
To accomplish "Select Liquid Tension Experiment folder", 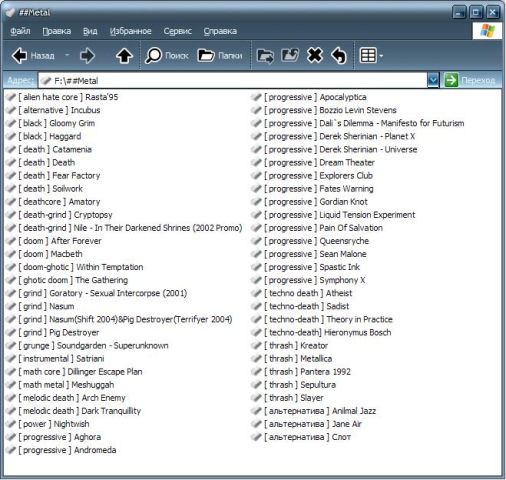I will click(x=340, y=215).
